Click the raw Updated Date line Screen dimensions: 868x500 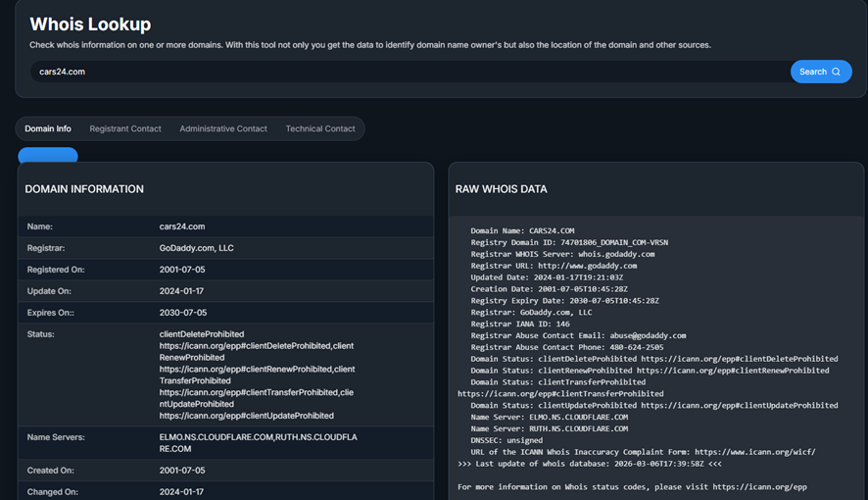547,277
